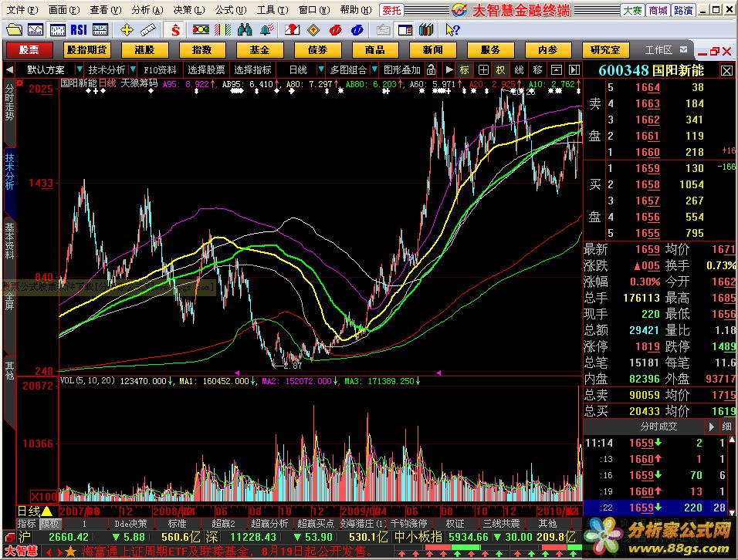This screenshot has width=738, height=560.
Task: Select the 股票 category tab
Action: [x=29, y=50]
